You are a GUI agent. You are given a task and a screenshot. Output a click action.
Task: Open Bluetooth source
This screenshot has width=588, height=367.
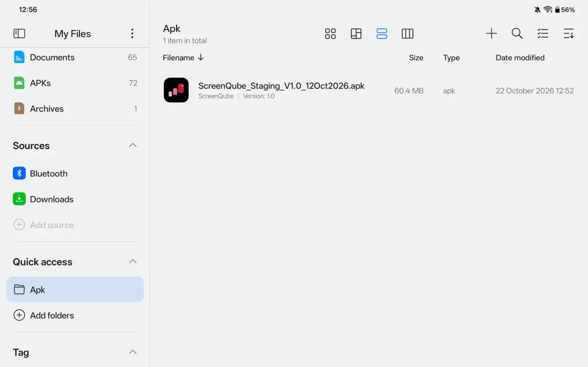[75, 173]
